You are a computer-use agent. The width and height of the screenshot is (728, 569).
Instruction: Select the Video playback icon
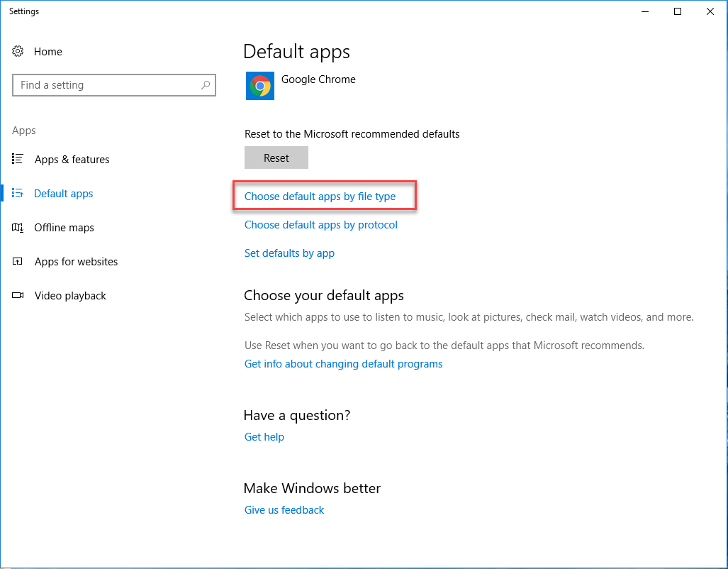pos(18,295)
